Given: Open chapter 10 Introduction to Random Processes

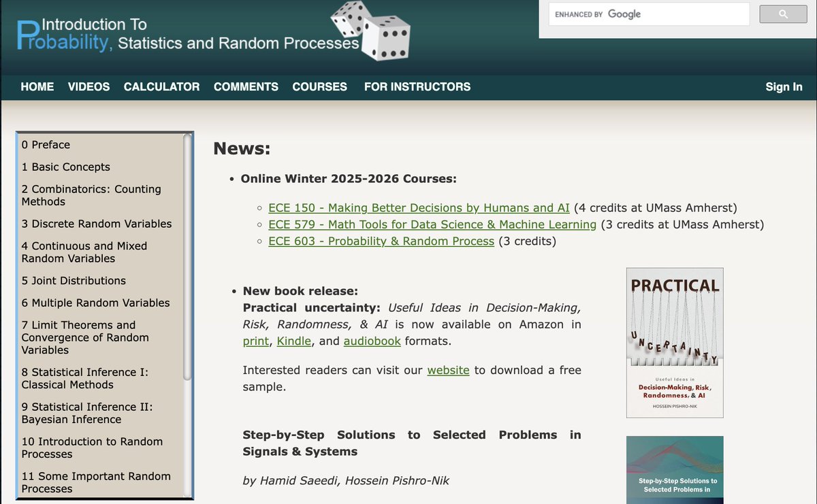Looking at the screenshot, I should tap(92, 448).
